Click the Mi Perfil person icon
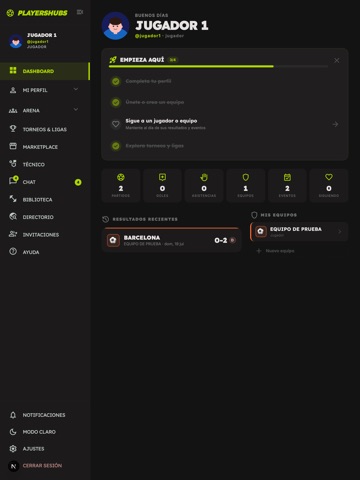This screenshot has height=480, width=360. (13, 90)
